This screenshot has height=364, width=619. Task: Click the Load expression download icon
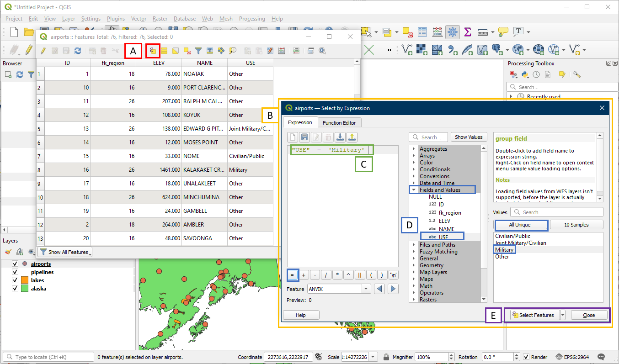(x=340, y=137)
